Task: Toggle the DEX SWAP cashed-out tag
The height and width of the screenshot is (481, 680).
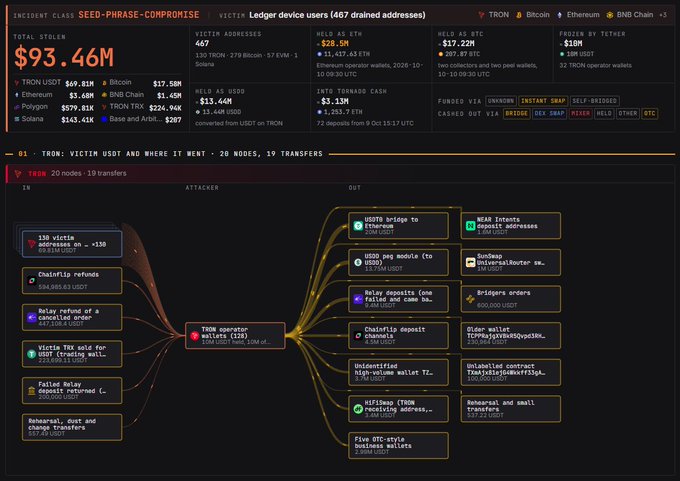Action: pyautogui.click(x=549, y=114)
